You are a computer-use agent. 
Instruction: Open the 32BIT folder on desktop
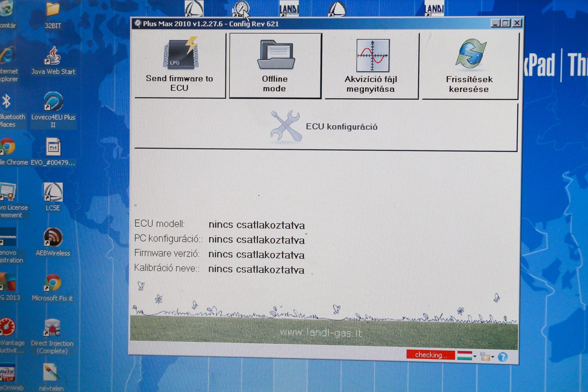click(x=53, y=15)
